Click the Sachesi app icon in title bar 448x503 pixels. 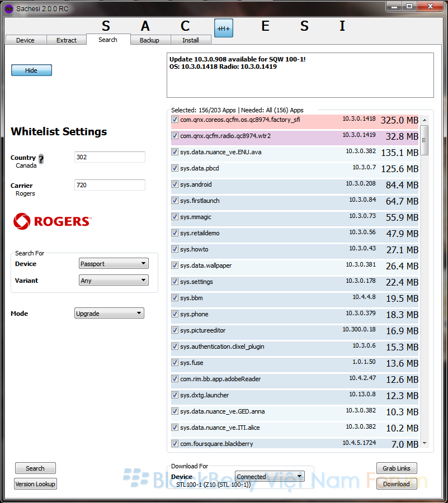8,8
